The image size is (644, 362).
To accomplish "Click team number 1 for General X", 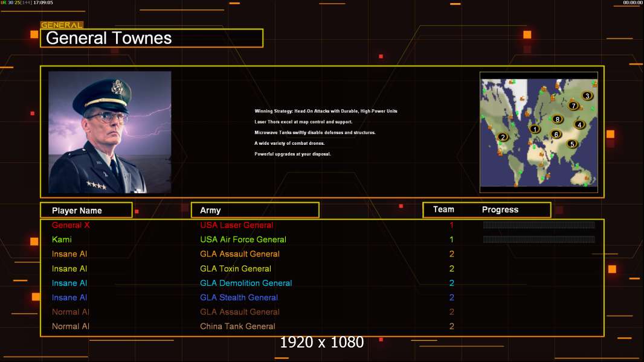I will click(x=451, y=225).
